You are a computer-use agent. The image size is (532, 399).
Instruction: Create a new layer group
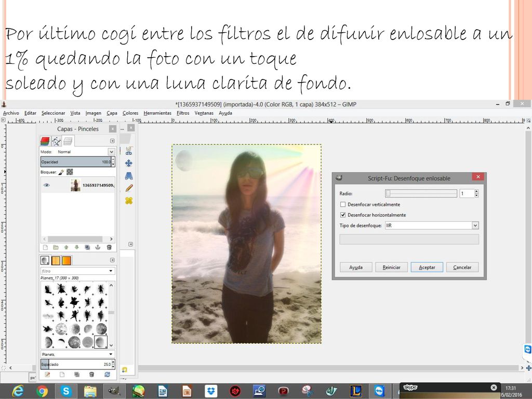click(56, 247)
